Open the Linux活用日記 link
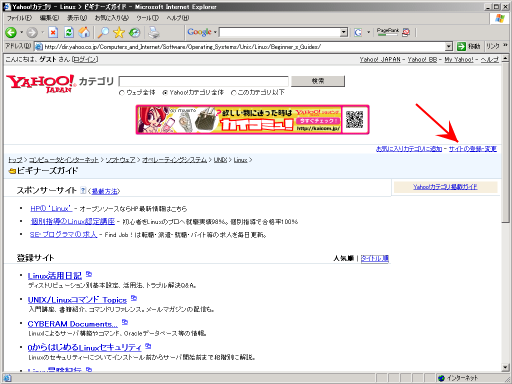The image size is (512, 384). [55, 276]
